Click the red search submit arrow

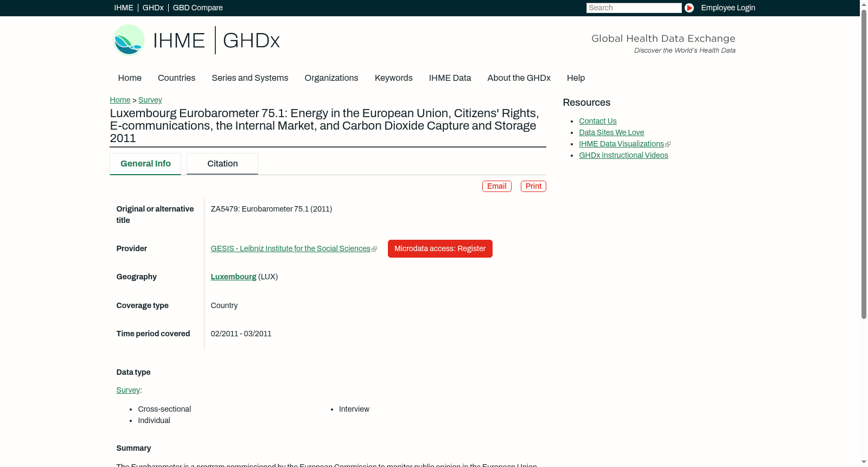click(689, 8)
